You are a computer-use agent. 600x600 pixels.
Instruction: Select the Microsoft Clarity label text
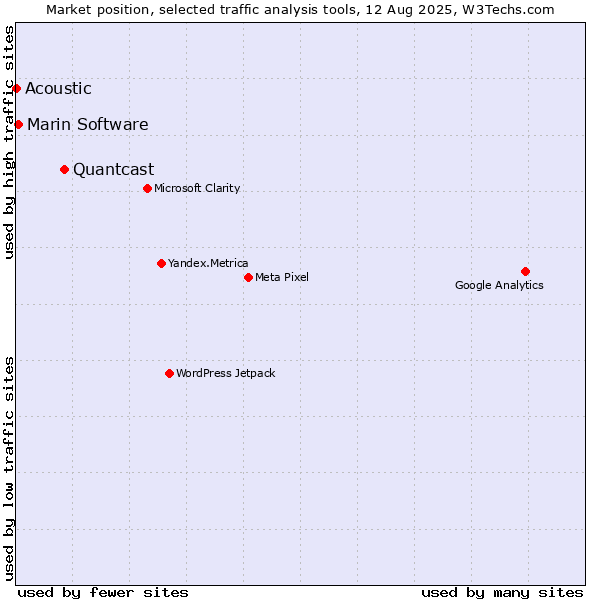click(x=197, y=188)
